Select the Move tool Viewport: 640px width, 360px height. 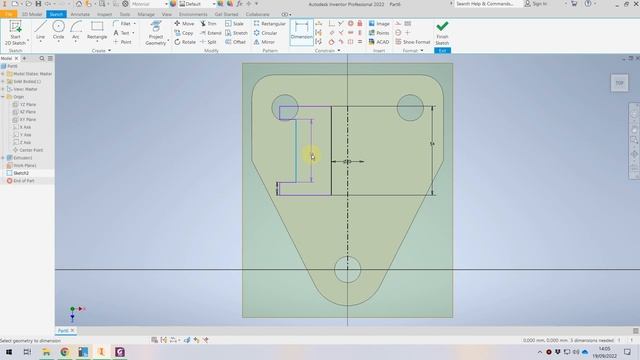184,24
